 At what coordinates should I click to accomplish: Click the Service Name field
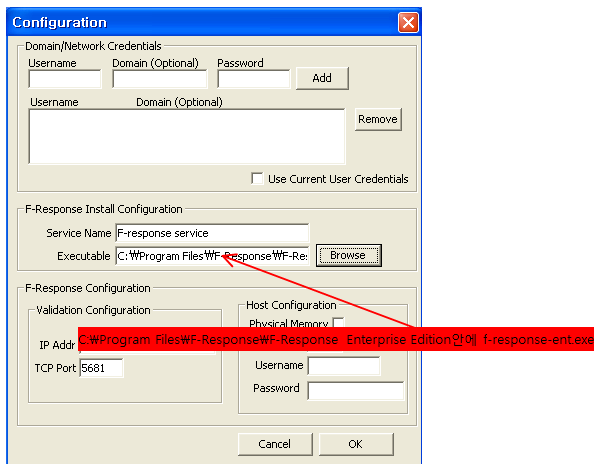click(212, 233)
